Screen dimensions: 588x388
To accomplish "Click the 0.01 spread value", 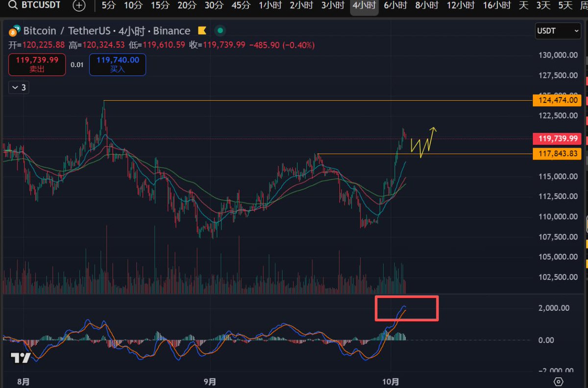I will pyautogui.click(x=77, y=65).
